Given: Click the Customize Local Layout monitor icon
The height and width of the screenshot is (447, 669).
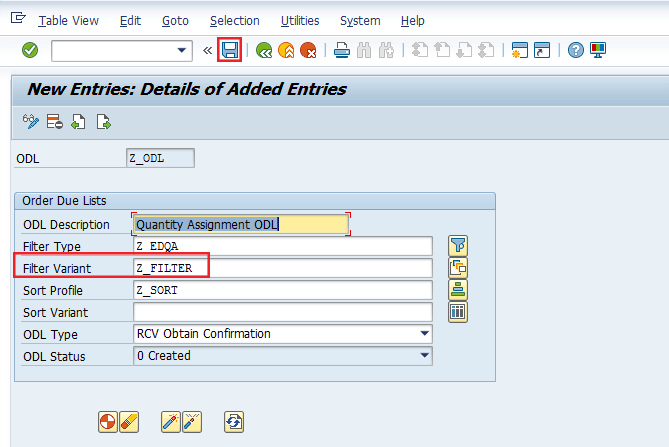Looking at the screenshot, I should [x=598, y=50].
